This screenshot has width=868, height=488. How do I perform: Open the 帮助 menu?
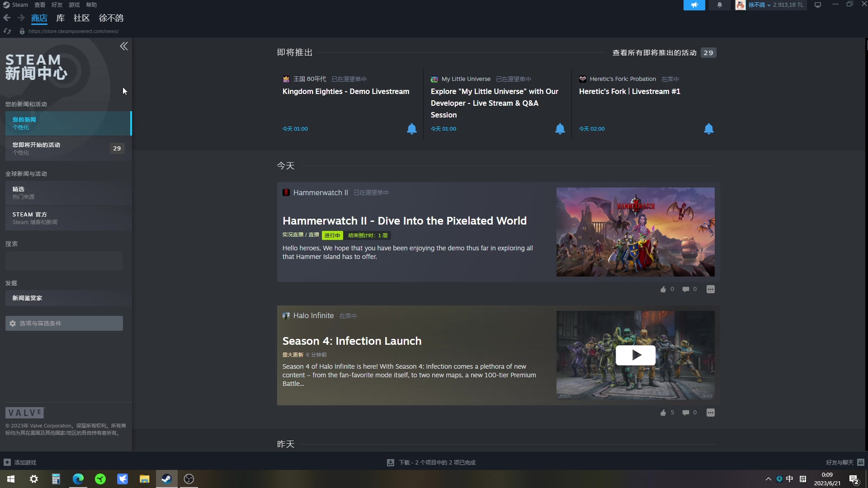point(91,5)
